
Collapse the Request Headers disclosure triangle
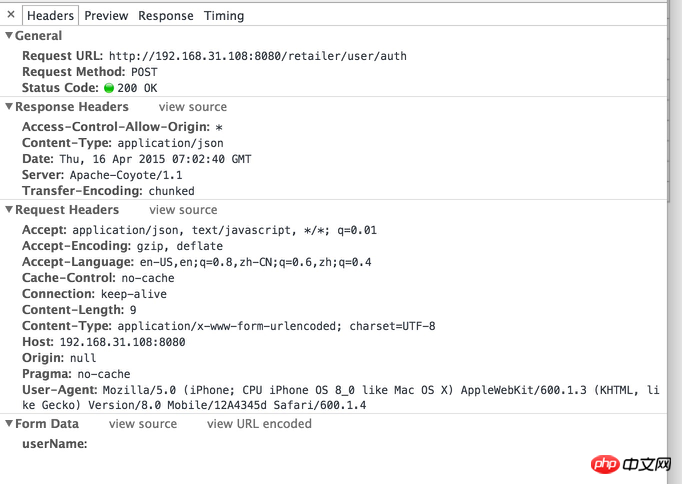pyautogui.click(x=9, y=209)
